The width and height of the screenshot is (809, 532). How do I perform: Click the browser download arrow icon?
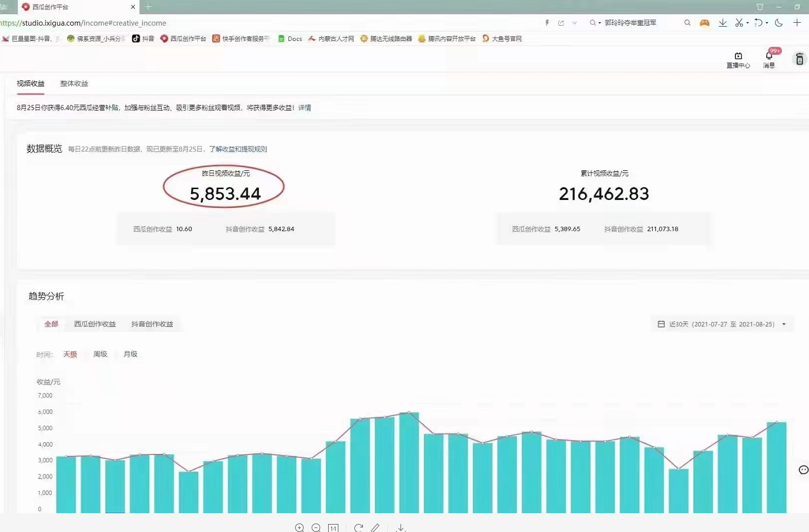(722, 23)
